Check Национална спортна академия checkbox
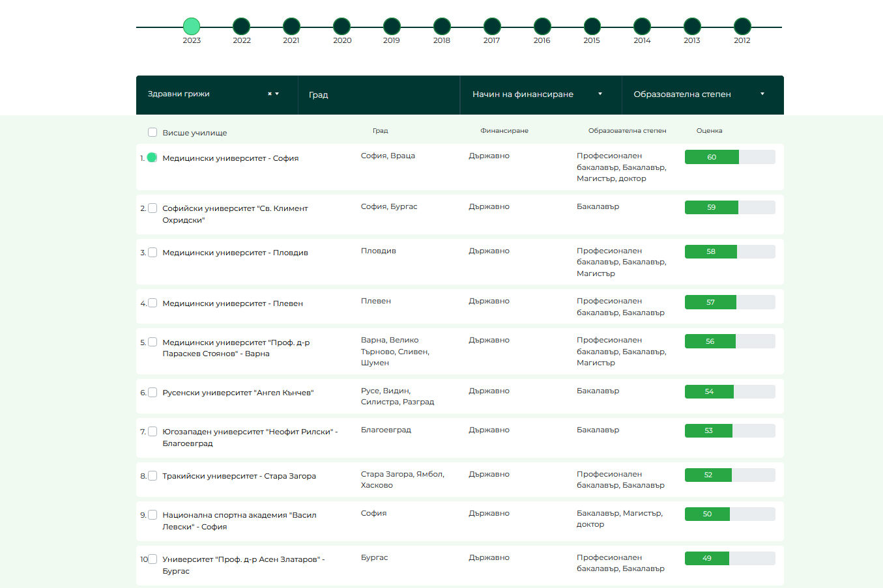Image resolution: width=883 pixels, height=588 pixels. click(x=152, y=515)
